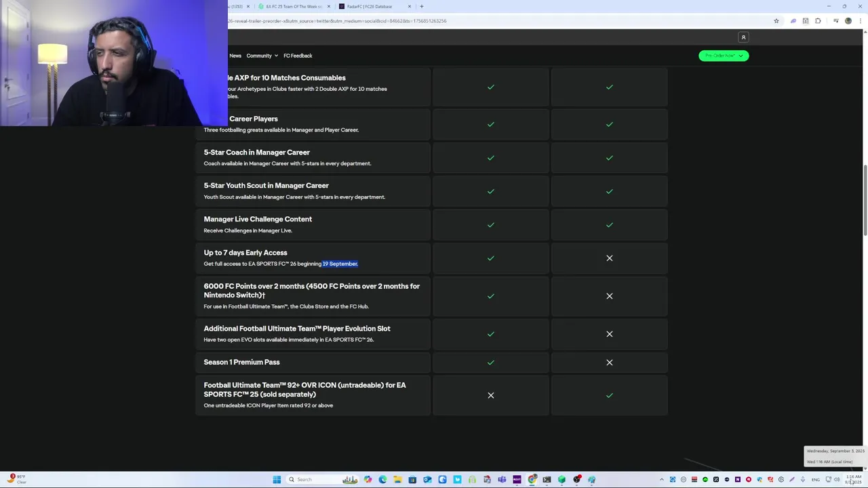Click the Manager Live Challenge Content heading

(x=258, y=219)
